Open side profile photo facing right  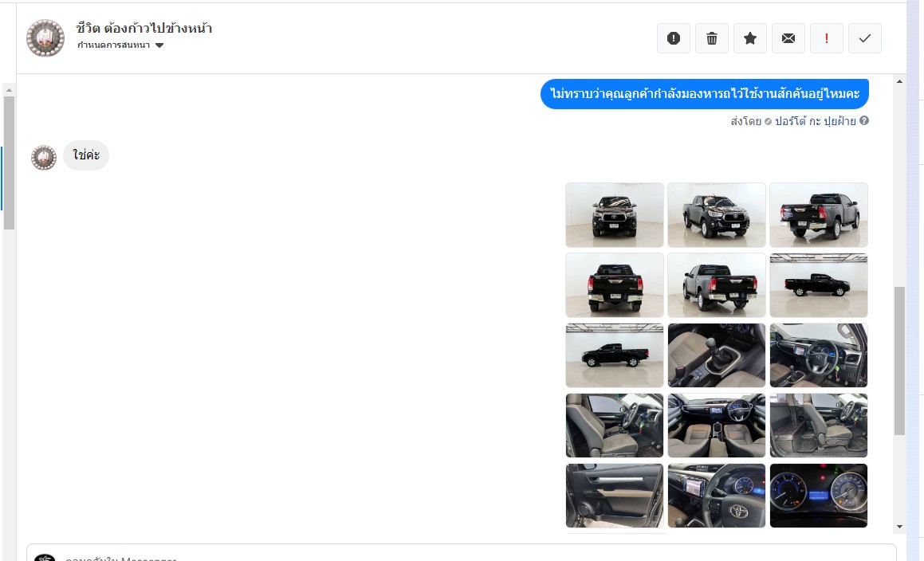819,285
